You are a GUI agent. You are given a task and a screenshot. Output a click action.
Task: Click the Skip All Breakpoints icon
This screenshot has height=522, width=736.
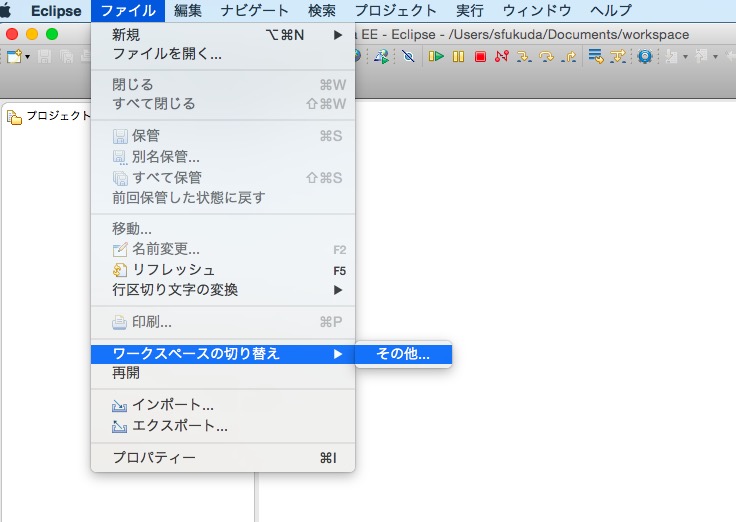click(408, 57)
